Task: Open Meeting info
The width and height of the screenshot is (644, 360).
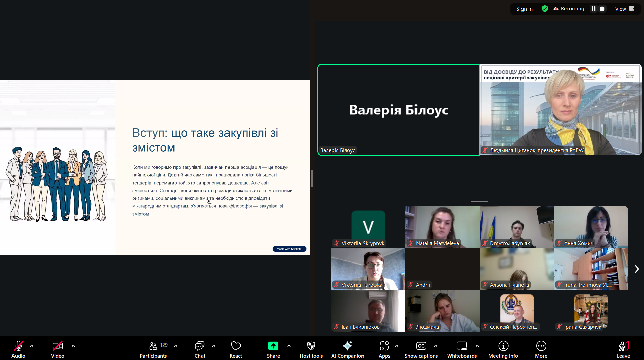Action: click(x=503, y=349)
